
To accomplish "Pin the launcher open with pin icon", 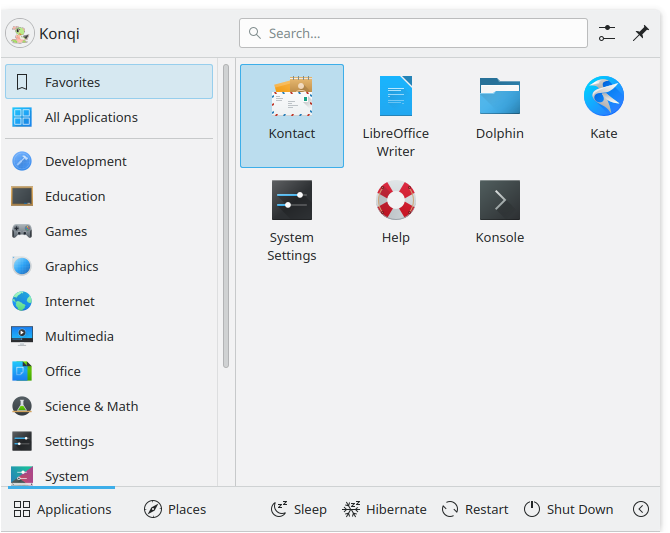I will point(641,33).
